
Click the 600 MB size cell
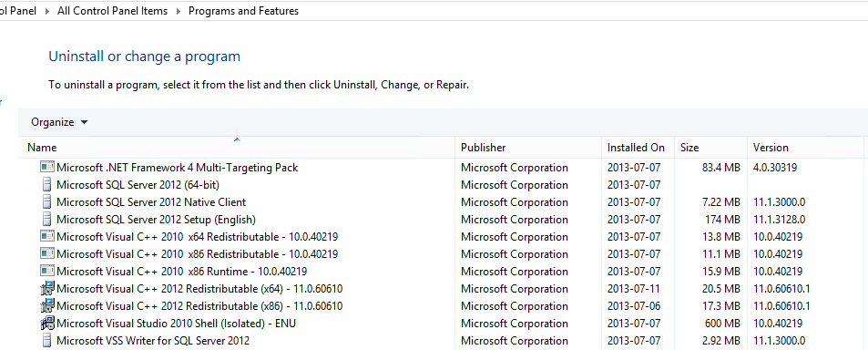[x=722, y=324]
